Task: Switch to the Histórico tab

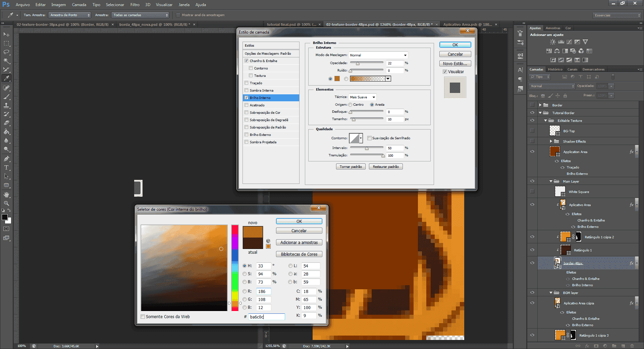Action: [555, 69]
